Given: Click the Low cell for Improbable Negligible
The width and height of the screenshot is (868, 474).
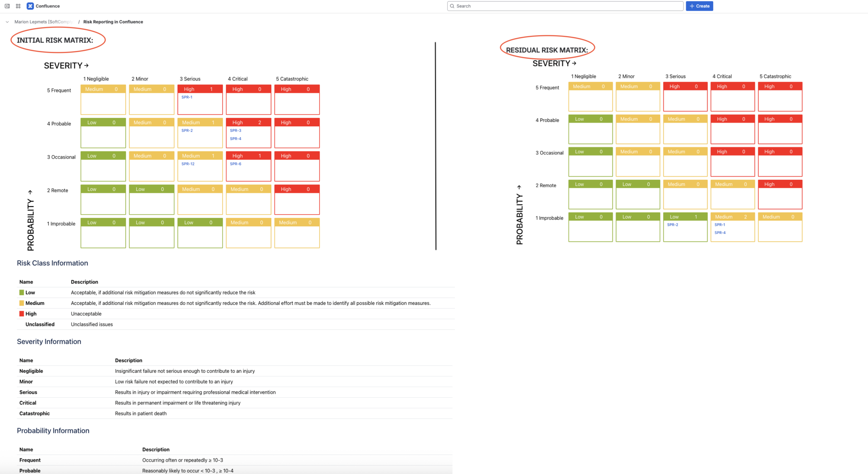Looking at the screenshot, I should [x=103, y=232].
